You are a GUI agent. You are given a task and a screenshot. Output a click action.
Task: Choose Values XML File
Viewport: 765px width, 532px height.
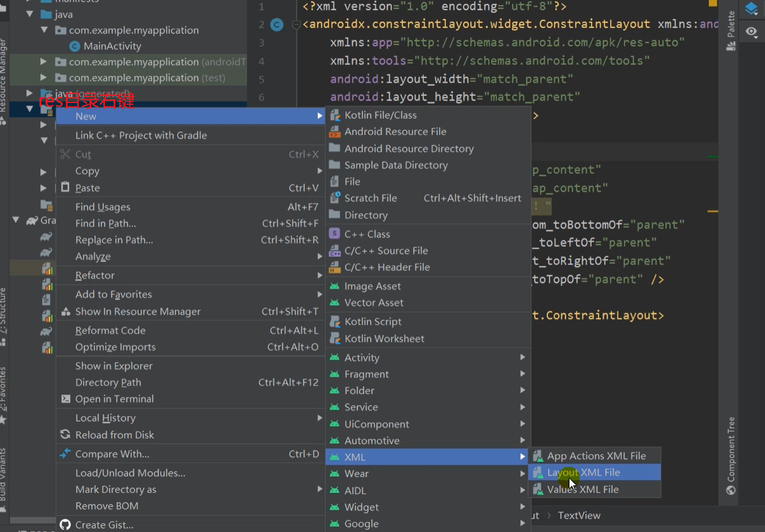[595, 489]
